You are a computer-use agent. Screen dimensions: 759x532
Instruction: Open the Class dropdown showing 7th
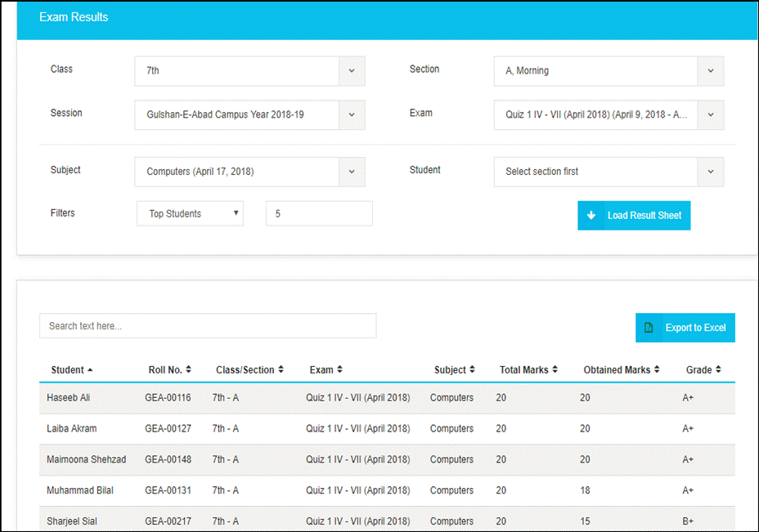tap(249, 71)
